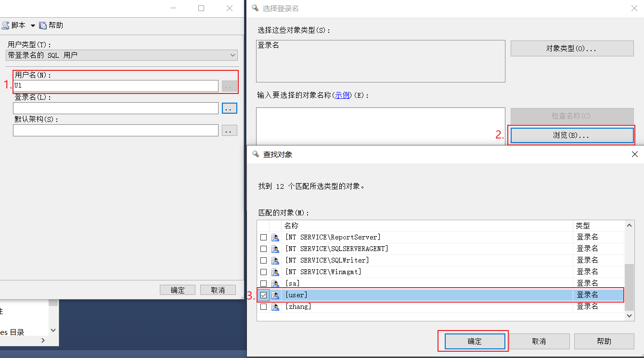Open the 示例 examples link
The width and height of the screenshot is (644, 358).
pyautogui.click(x=342, y=95)
